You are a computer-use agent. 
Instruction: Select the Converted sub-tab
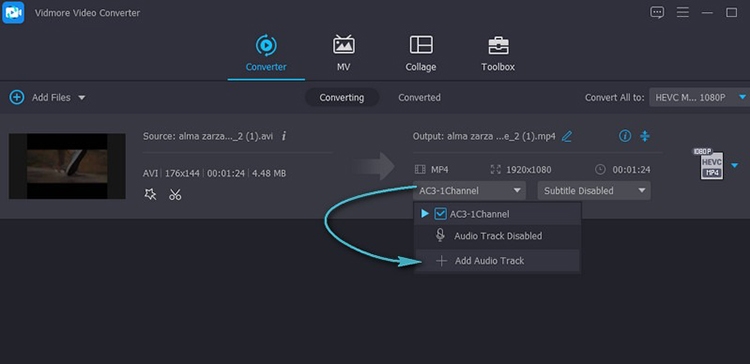point(419,98)
